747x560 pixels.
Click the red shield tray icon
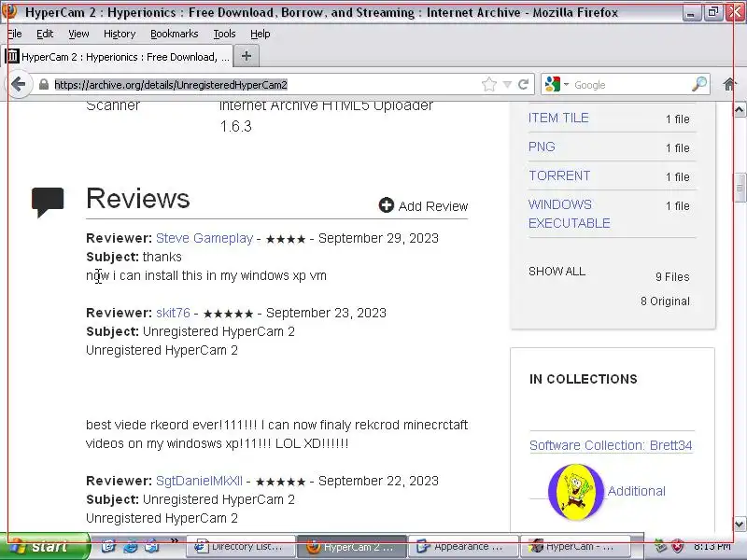click(677, 547)
